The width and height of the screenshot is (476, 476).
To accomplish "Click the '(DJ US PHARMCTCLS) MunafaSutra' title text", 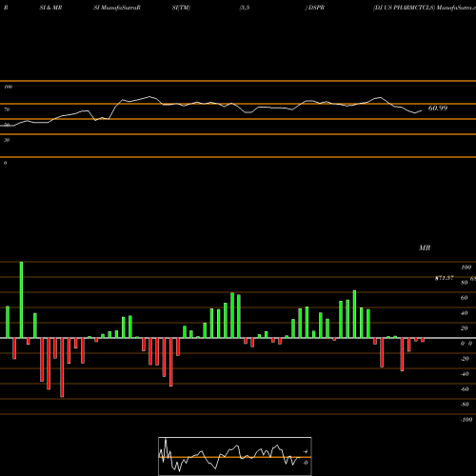I will (x=425, y=8).
